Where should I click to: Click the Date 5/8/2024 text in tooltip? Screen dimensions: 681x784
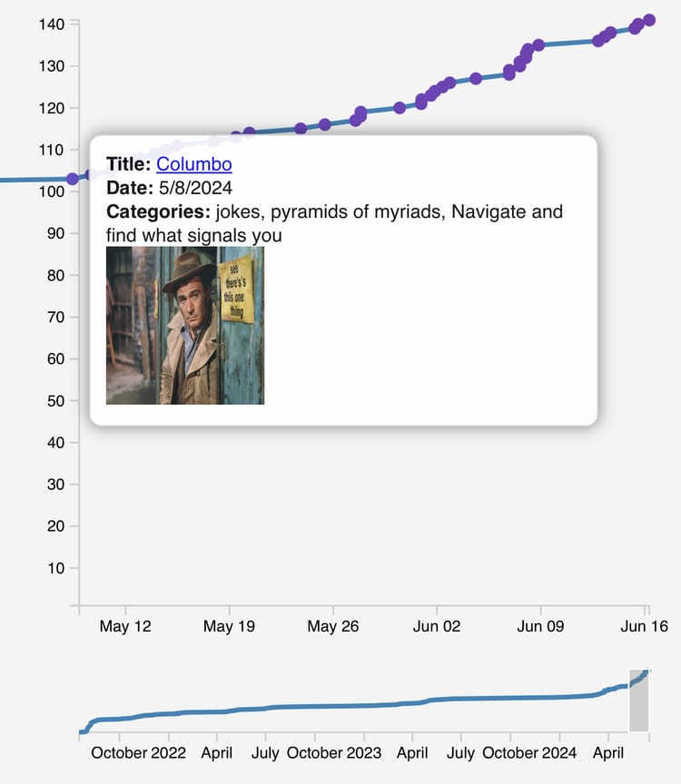170,188
